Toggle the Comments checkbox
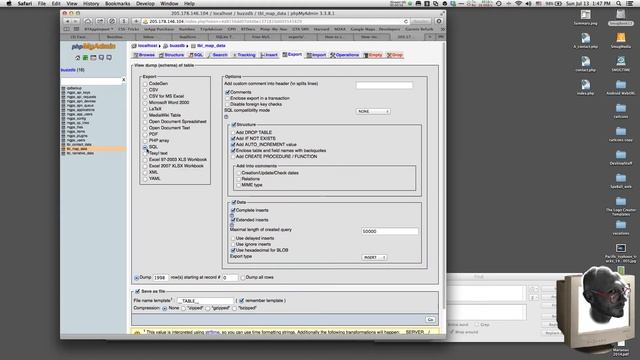 (x=228, y=92)
